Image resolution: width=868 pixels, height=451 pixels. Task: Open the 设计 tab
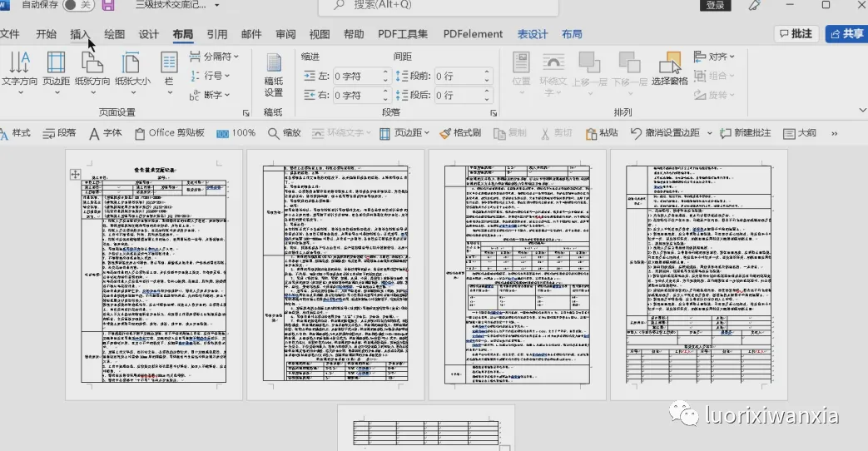(149, 34)
